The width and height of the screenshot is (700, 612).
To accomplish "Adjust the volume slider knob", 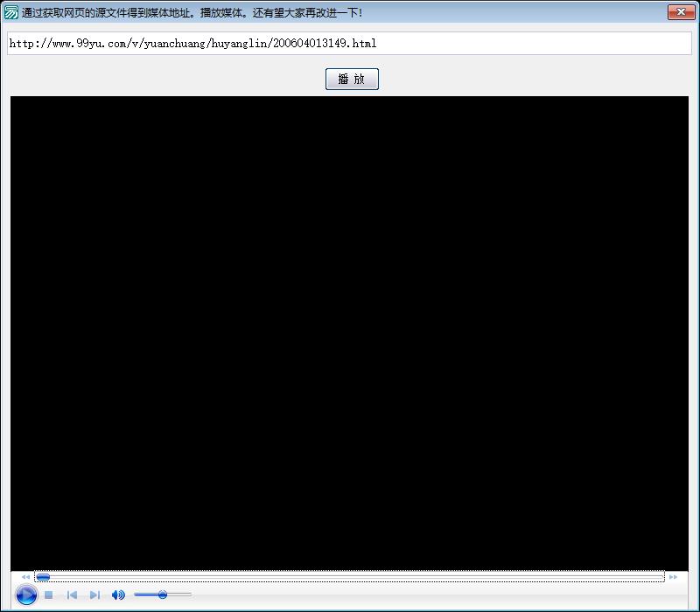I will (x=163, y=595).
